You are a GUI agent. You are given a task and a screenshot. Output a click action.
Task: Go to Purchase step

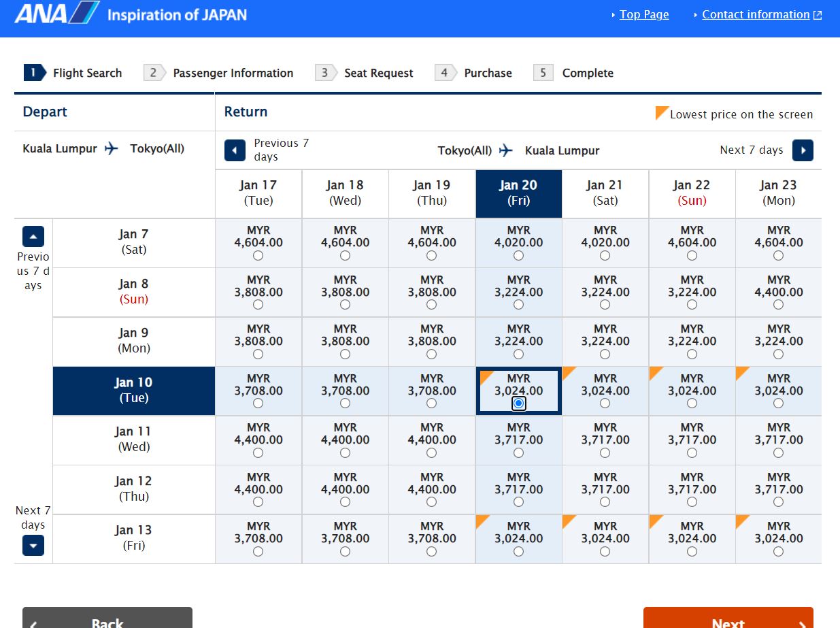tap(473, 73)
